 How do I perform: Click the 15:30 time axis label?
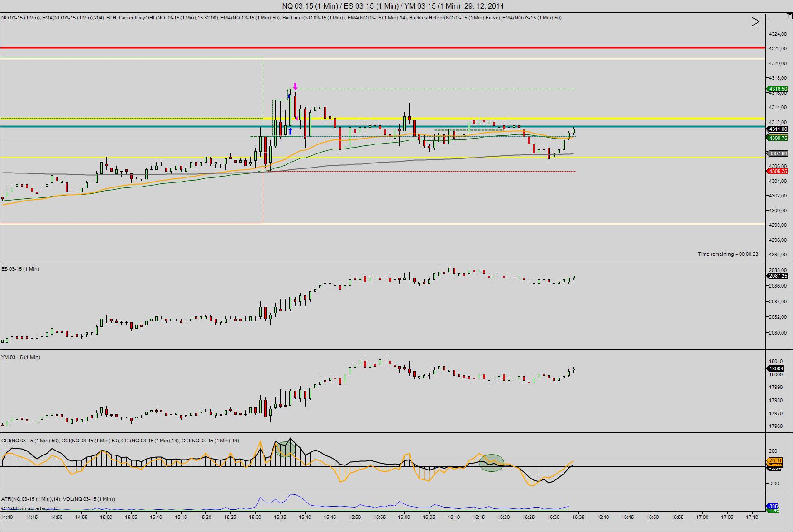[255, 517]
